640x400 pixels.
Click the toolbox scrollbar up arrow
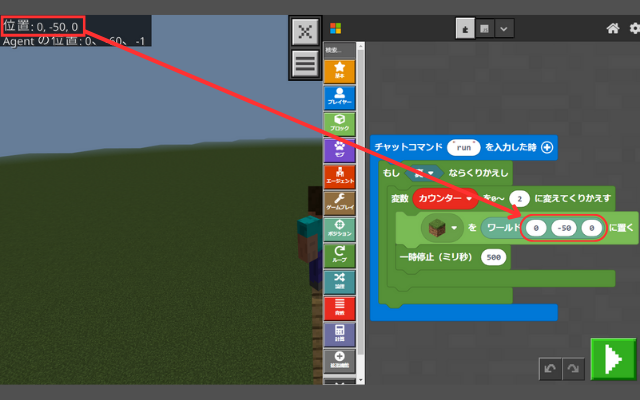pos(360,47)
